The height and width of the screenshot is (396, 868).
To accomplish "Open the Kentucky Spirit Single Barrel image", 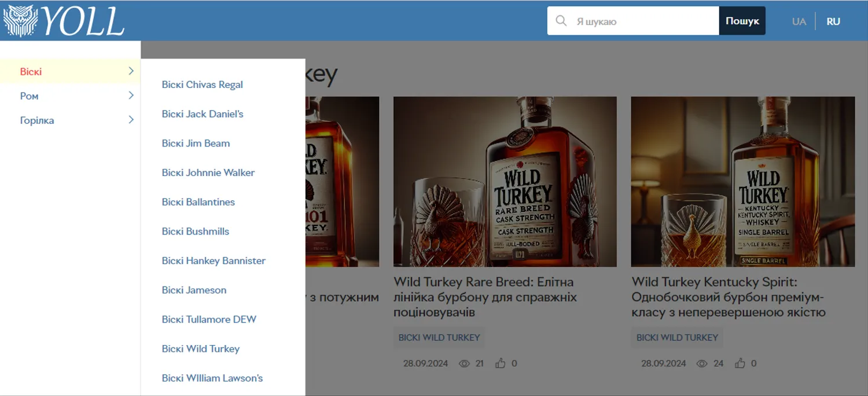I will pos(743,182).
